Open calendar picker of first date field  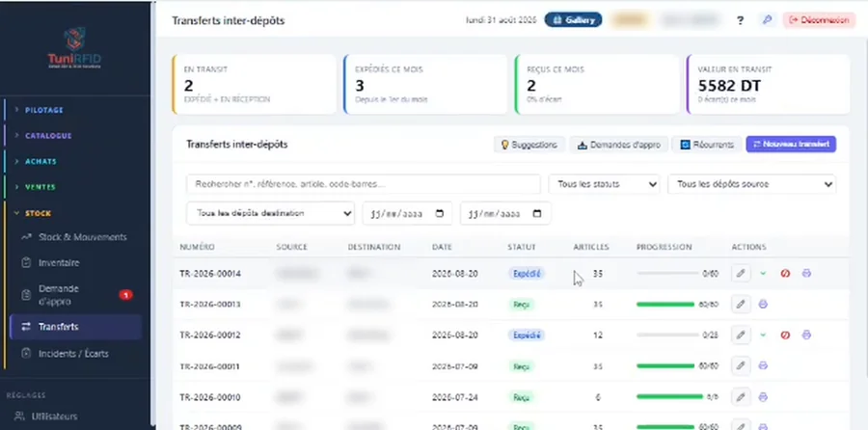440,214
